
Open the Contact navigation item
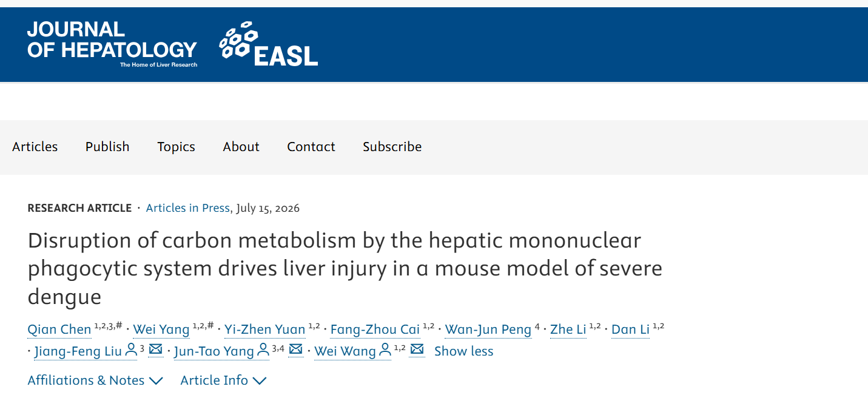pyautogui.click(x=311, y=147)
